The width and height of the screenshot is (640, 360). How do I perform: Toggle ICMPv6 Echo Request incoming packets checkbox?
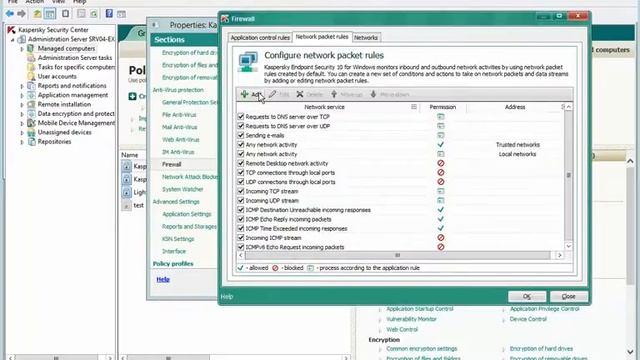(241, 247)
